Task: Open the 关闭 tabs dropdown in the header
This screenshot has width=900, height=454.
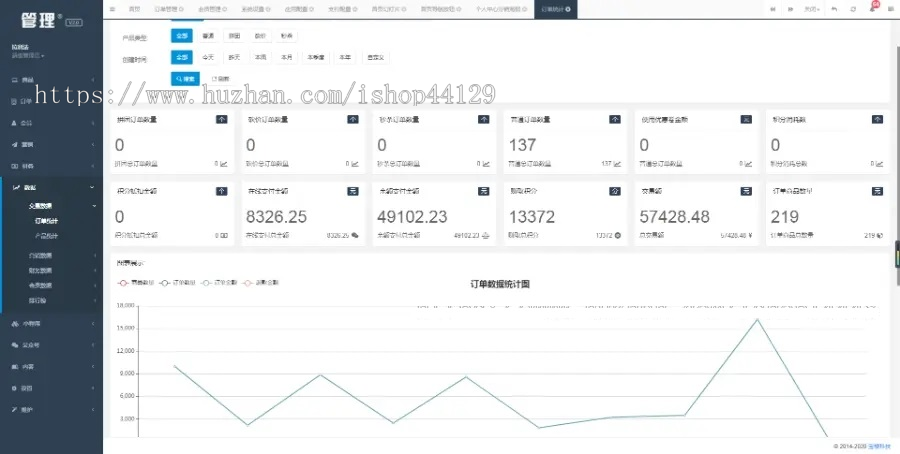Action: tap(812, 9)
